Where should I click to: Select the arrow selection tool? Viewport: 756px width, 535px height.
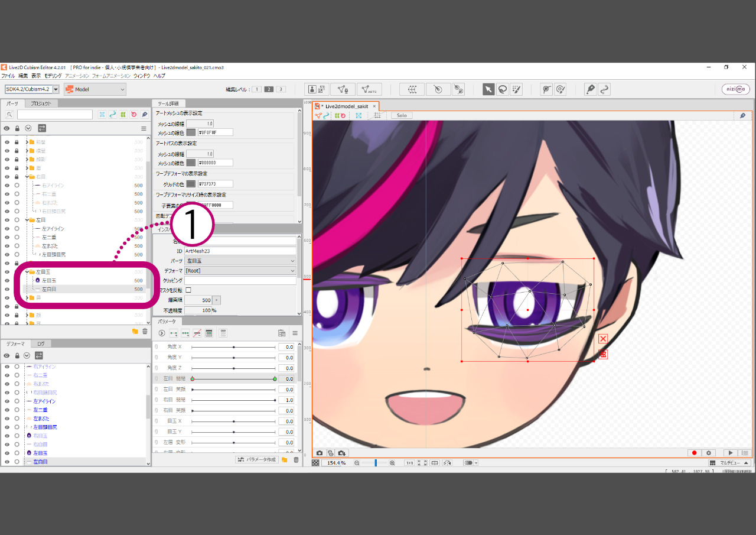[488, 89]
